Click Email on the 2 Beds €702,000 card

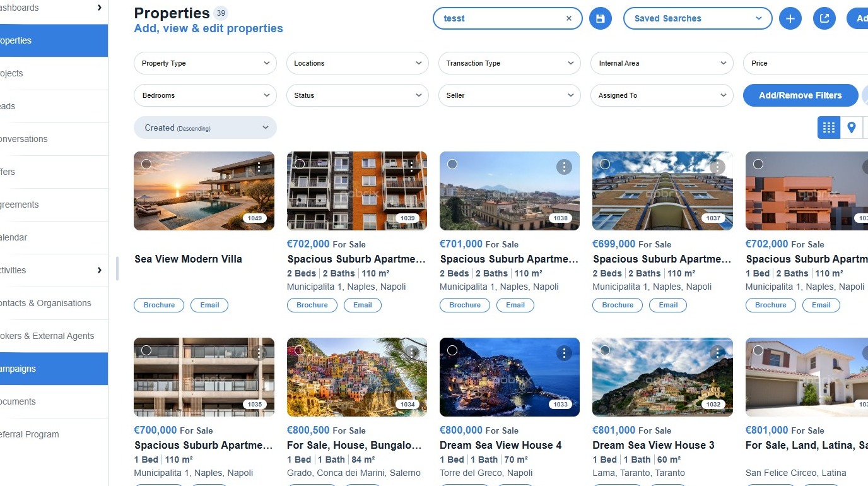(x=363, y=305)
